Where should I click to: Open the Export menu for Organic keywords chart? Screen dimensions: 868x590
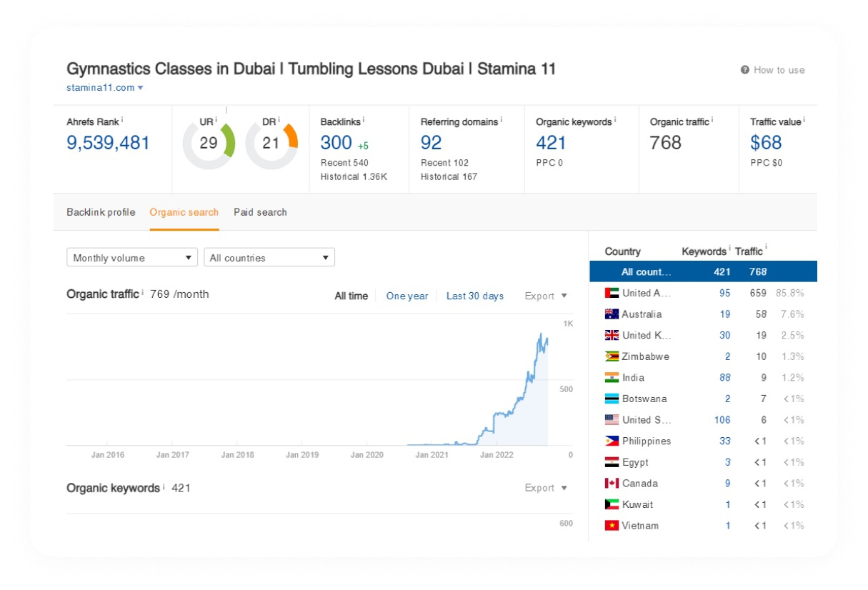click(x=546, y=488)
